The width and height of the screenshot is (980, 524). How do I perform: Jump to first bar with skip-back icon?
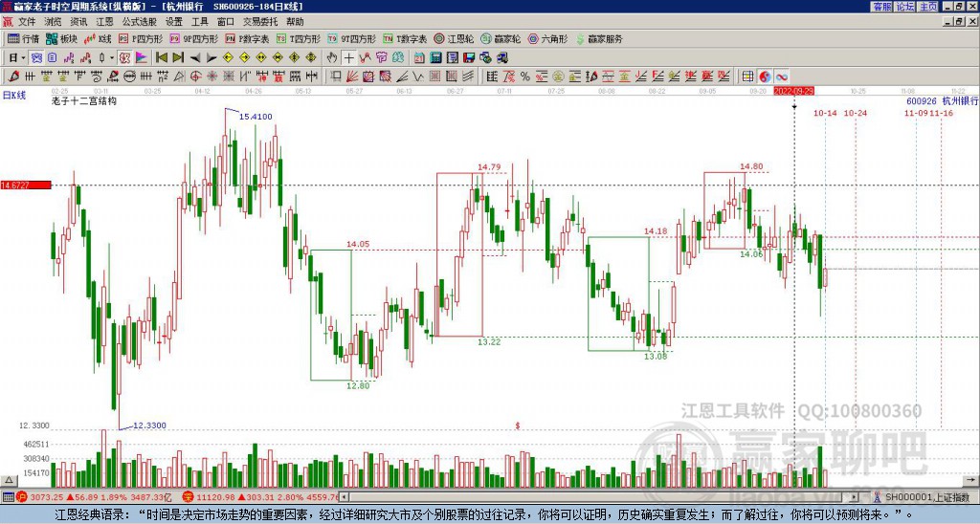(161, 58)
